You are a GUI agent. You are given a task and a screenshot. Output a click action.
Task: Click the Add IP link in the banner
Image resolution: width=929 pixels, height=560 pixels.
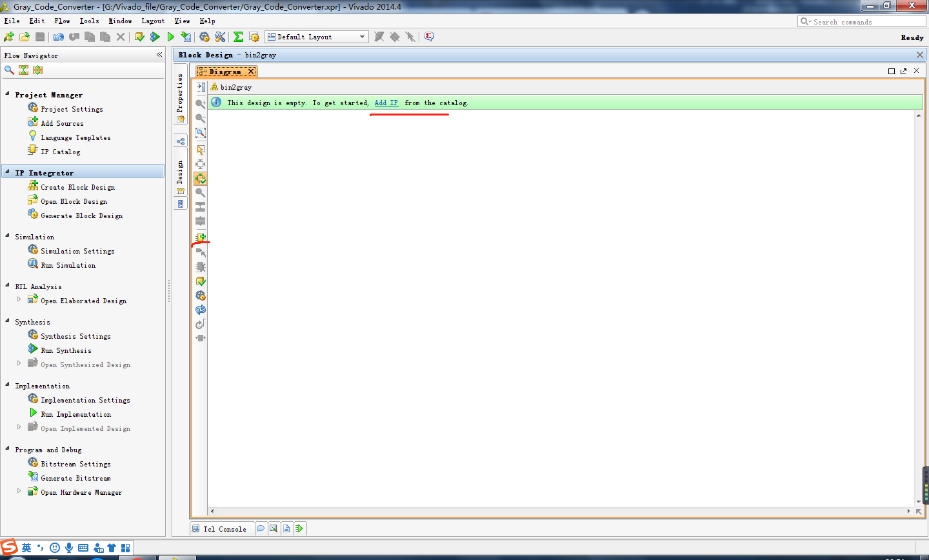pos(386,103)
